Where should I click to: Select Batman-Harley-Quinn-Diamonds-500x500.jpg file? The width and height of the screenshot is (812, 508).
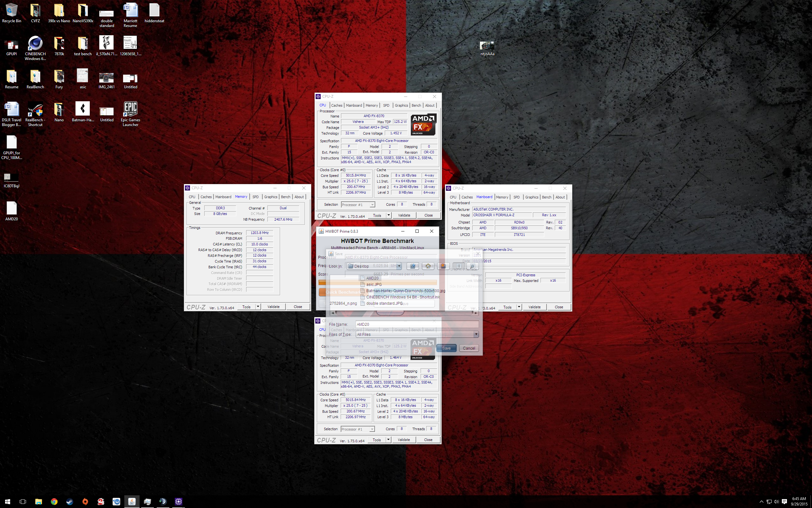(402, 291)
